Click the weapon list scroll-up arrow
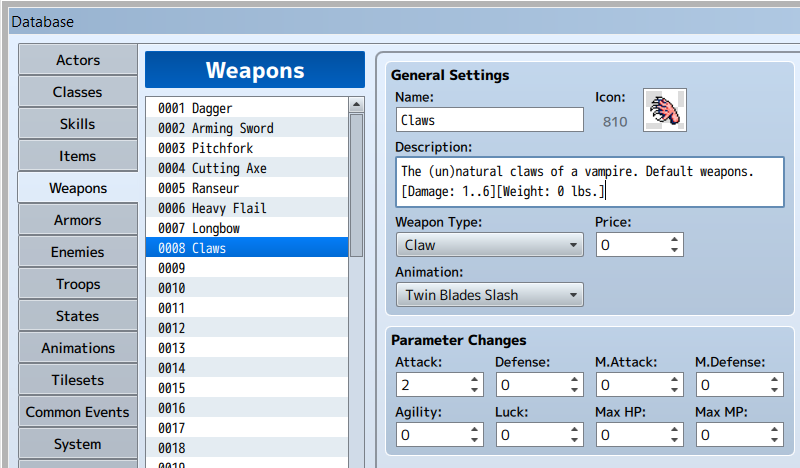 coord(356,105)
